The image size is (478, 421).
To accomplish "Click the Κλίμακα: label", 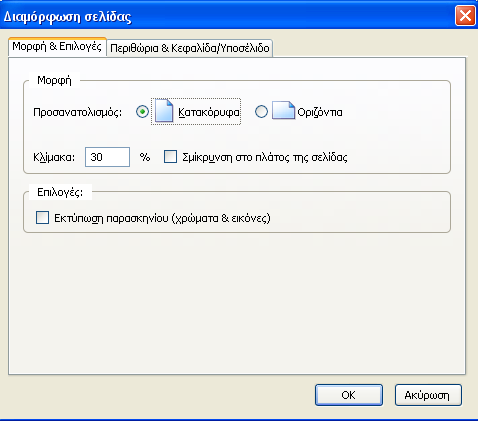I will pos(54,157).
